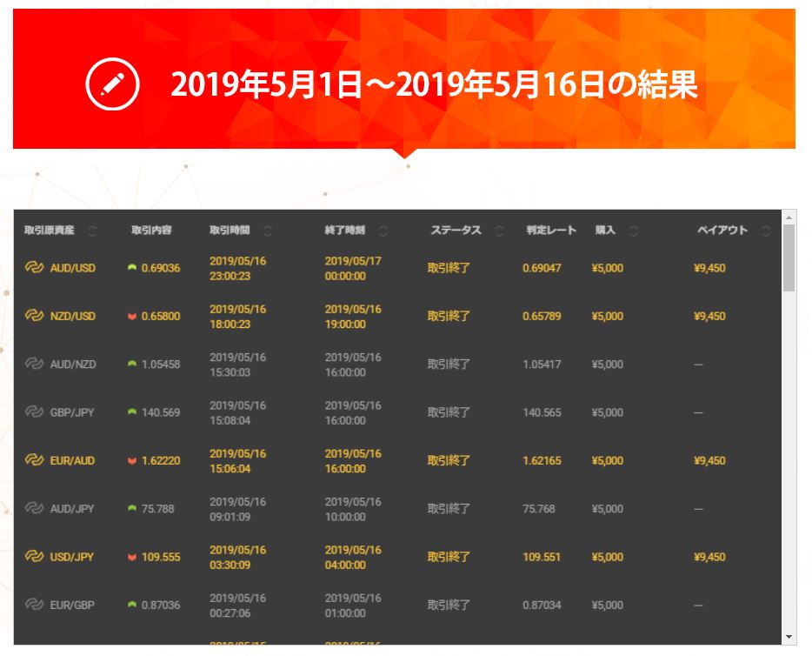Select the NZD/USD asset label
Image resolution: width=812 pixels, height=656 pixels.
pyautogui.click(x=72, y=316)
